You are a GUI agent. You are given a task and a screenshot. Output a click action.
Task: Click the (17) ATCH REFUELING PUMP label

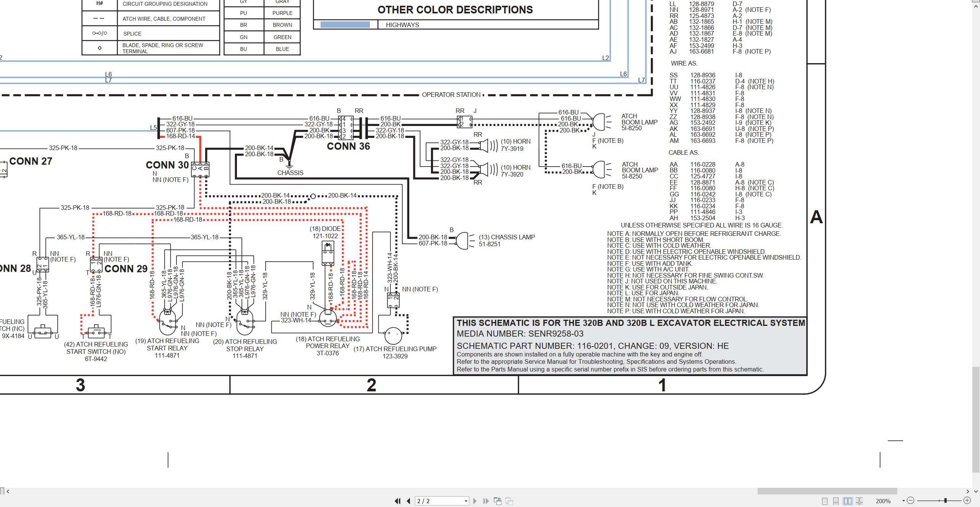click(395, 352)
